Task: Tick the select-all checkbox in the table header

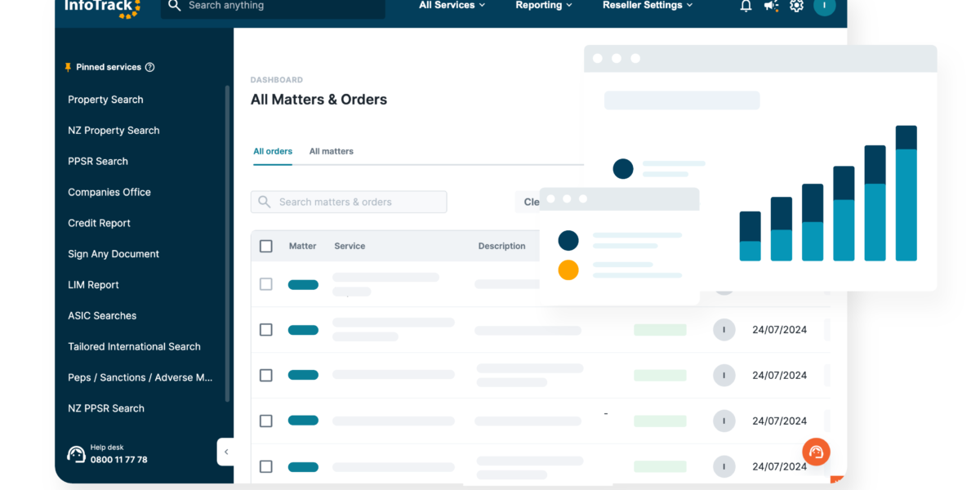Action: [x=265, y=246]
